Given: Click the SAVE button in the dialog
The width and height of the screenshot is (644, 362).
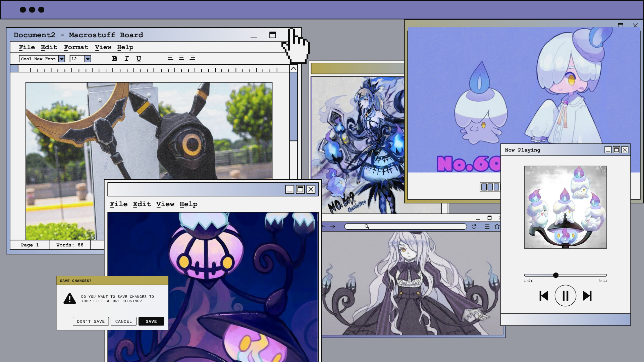Looking at the screenshot, I should coord(151,321).
